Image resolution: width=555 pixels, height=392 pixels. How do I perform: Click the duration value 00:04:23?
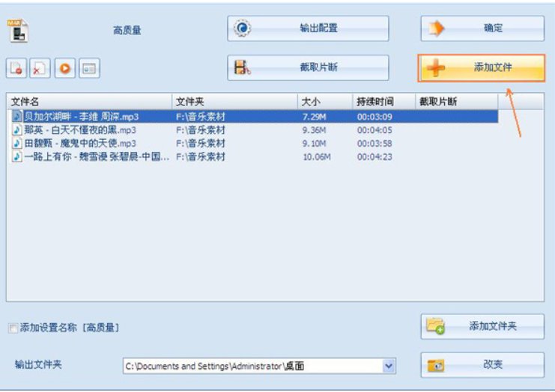(x=374, y=157)
